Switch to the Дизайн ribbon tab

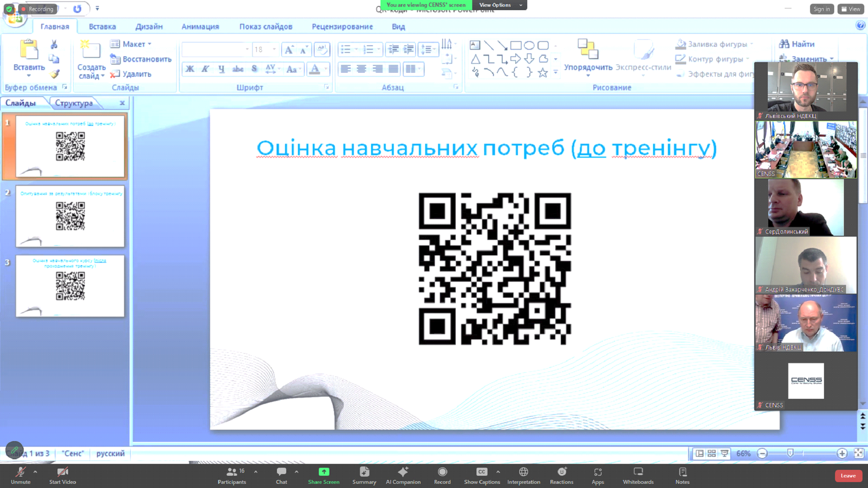(x=149, y=27)
